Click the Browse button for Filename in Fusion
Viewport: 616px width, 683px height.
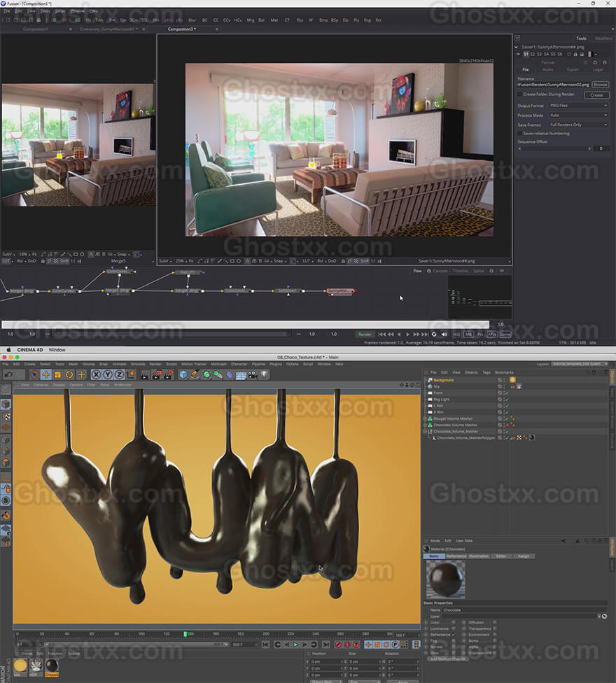[601, 85]
